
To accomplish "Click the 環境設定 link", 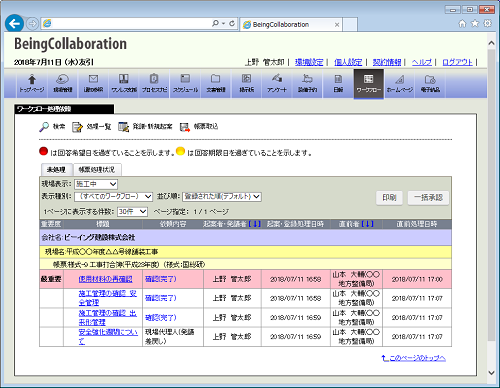I will [309, 62].
